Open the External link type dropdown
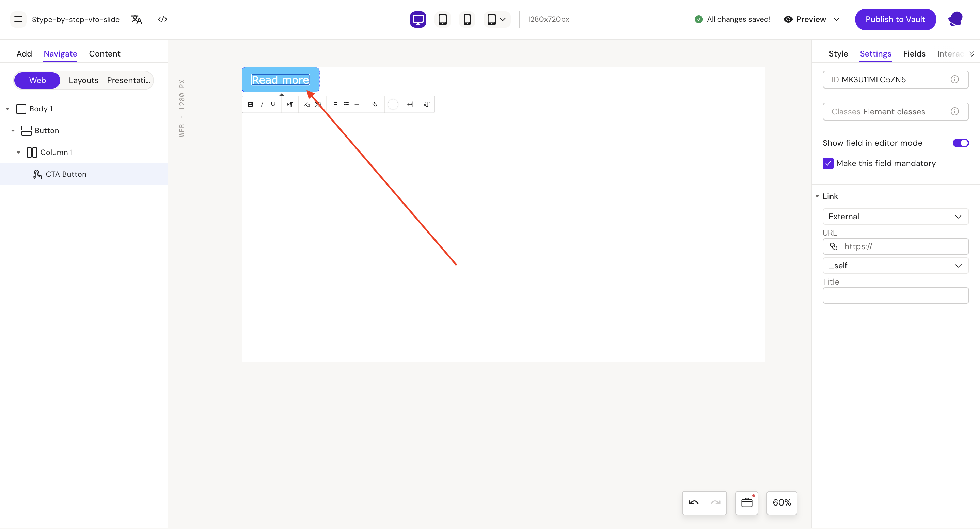 coord(895,217)
